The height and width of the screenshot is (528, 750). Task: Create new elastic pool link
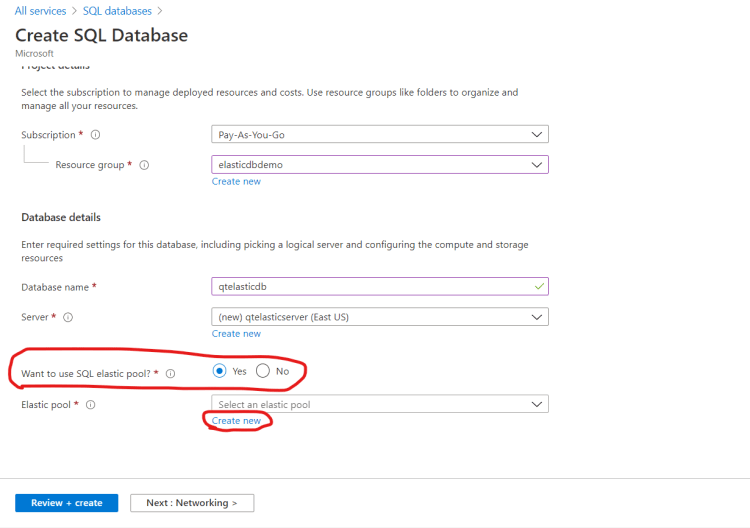236,420
